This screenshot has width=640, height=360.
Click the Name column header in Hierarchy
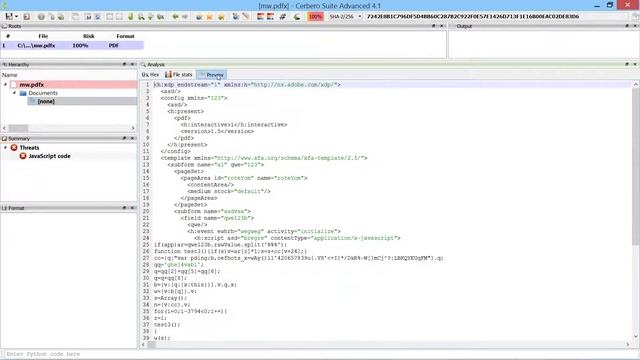(9, 75)
